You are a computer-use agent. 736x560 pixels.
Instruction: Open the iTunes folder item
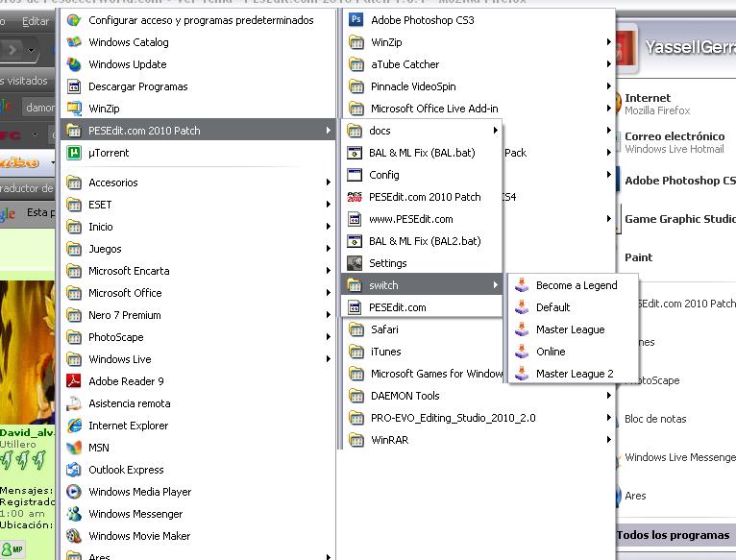(424, 352)
